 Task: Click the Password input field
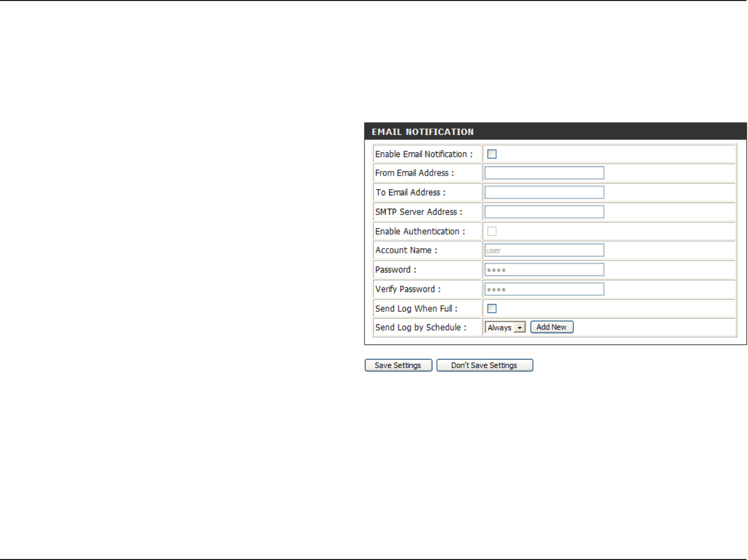(544, 269)
